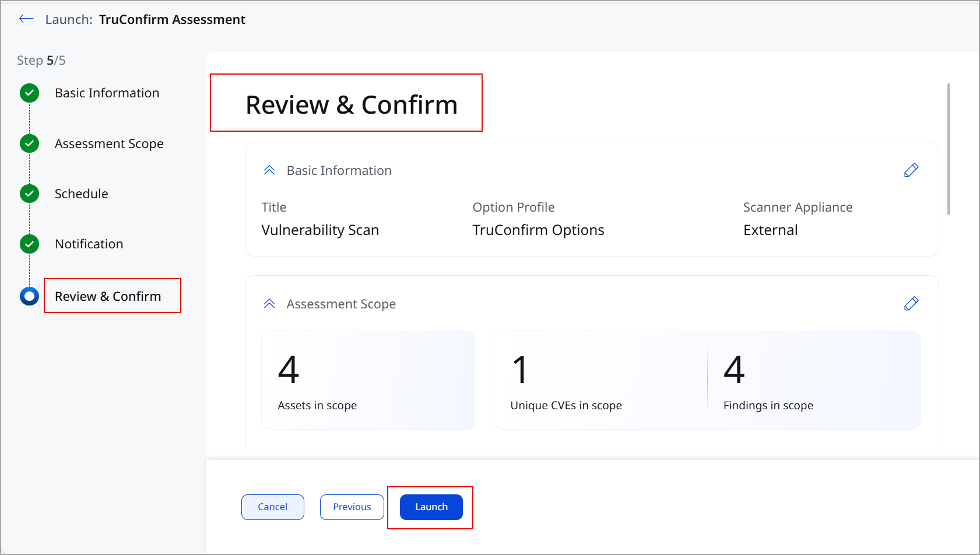Image resolution: width=980 pixels, height=555 pixels.
Task: Open the Schedule step in the sidebar
Action: [82, 194]
